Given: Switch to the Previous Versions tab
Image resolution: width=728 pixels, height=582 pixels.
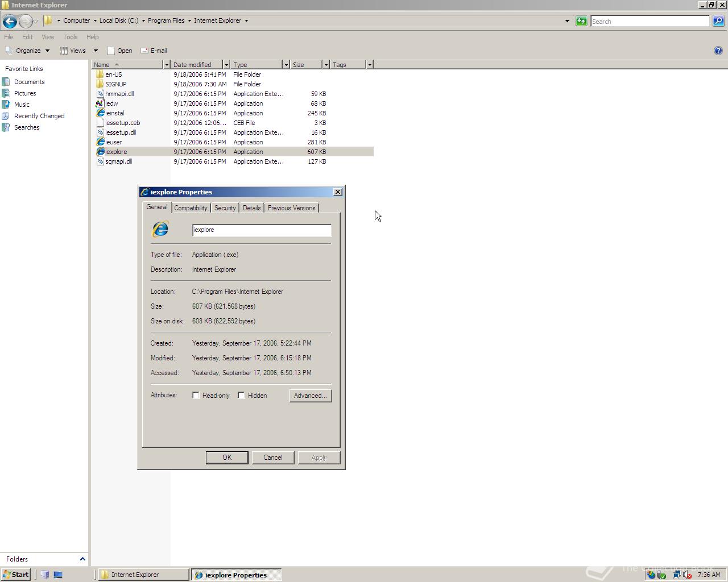Looking at the screenshot, I should [x=291, y=208].
